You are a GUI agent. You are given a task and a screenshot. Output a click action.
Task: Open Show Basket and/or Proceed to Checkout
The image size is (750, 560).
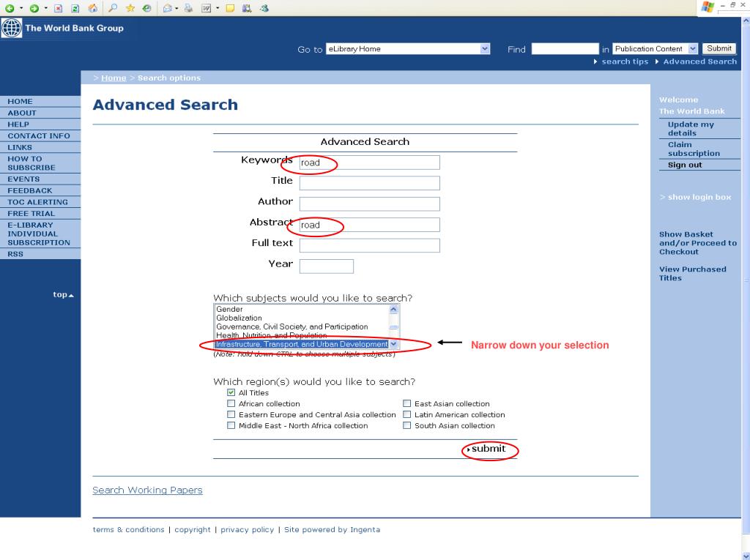698,243
